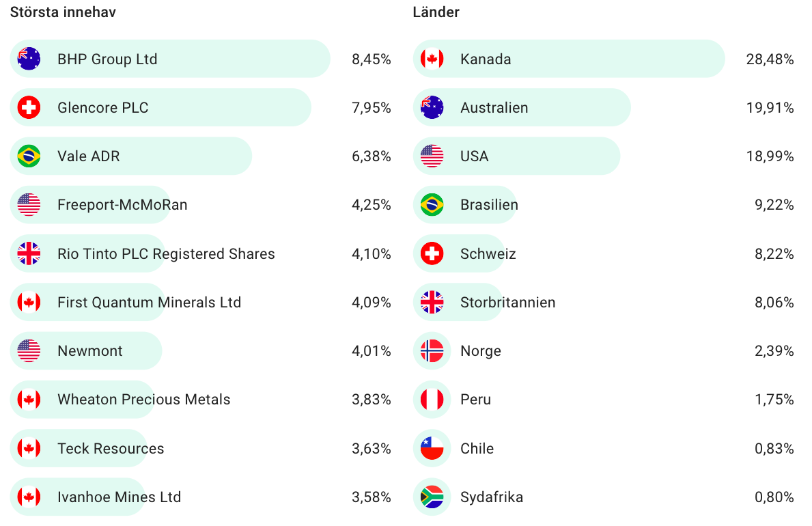Select Ivanhoe Mines Ltd in holdings list
Viewport: 812px width, 526px height.
click(x=119, y=497)
